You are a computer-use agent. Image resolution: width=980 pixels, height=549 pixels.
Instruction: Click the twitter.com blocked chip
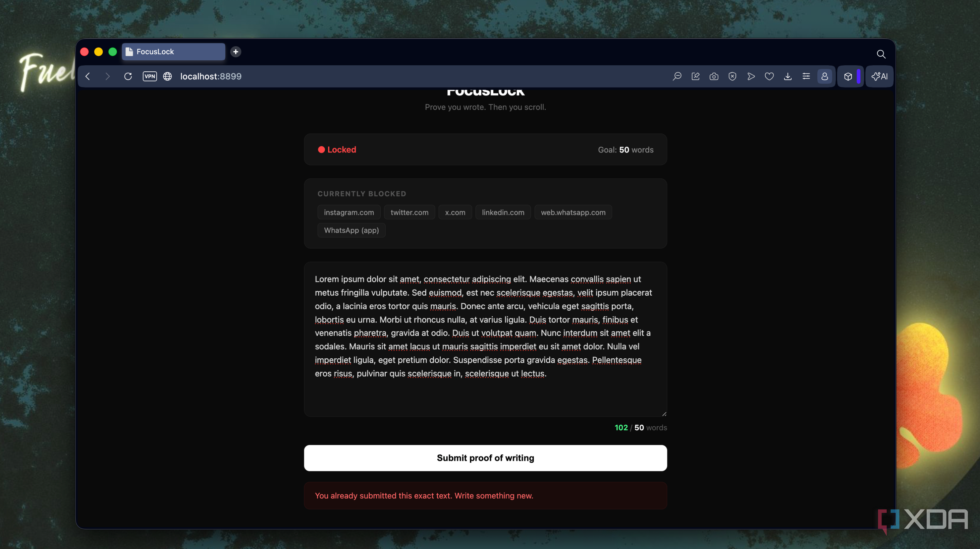pyautogui.click(x=410, y=212)
